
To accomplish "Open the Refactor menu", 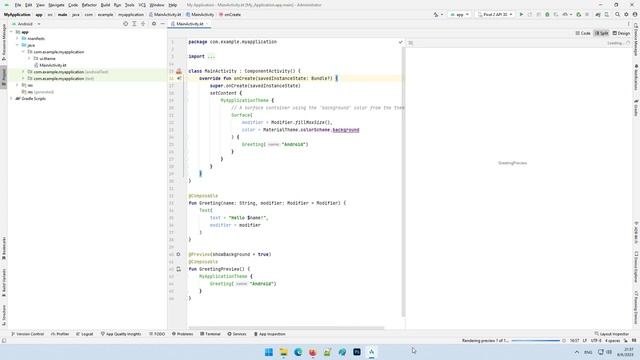I will tap(89, 5).
